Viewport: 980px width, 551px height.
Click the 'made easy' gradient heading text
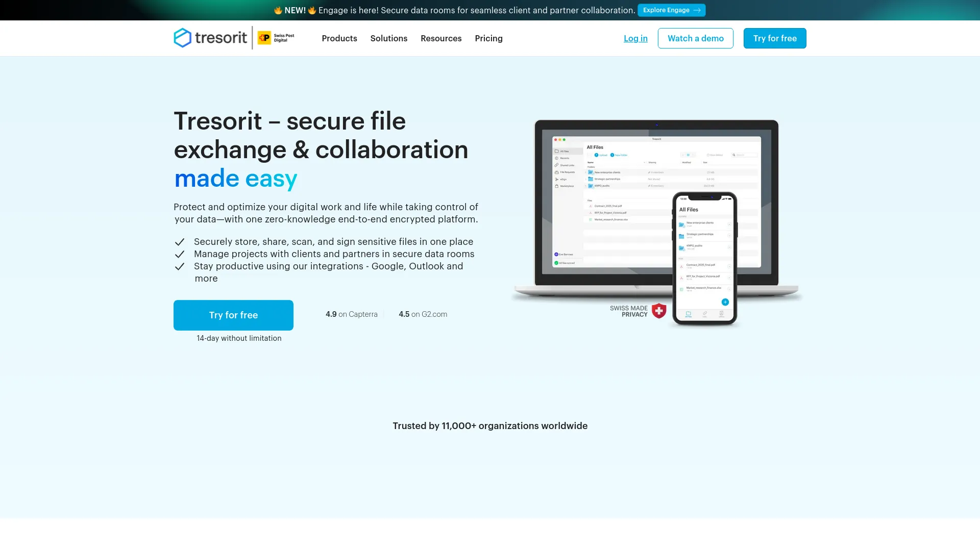point(236,179)
